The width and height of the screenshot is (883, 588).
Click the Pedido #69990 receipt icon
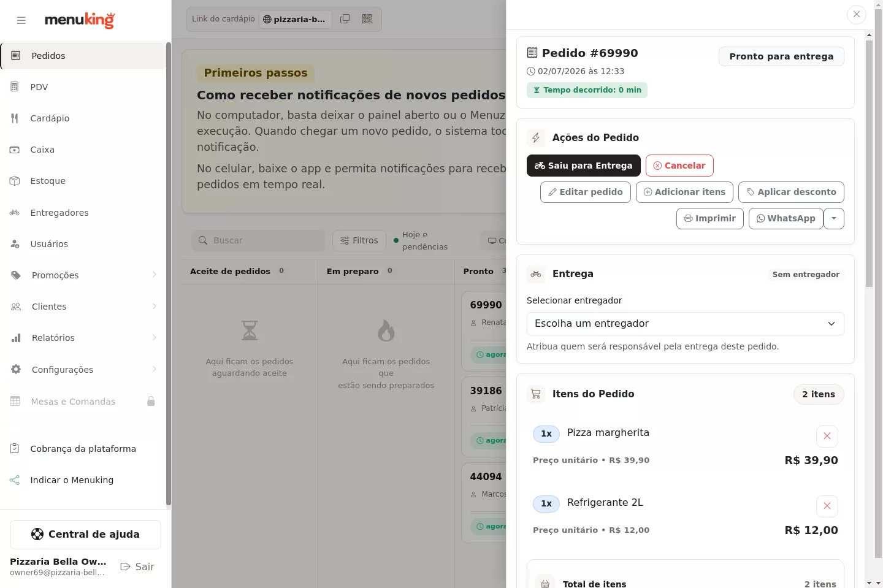click(x=532, y=53)
